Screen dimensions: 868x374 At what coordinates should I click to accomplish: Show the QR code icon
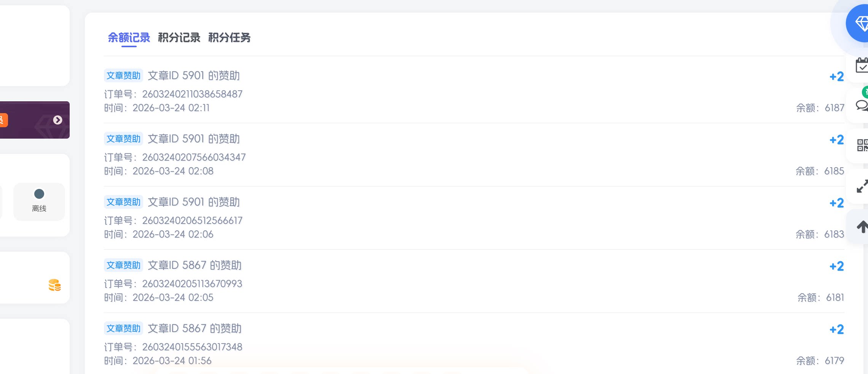click(x=862, y=145)
